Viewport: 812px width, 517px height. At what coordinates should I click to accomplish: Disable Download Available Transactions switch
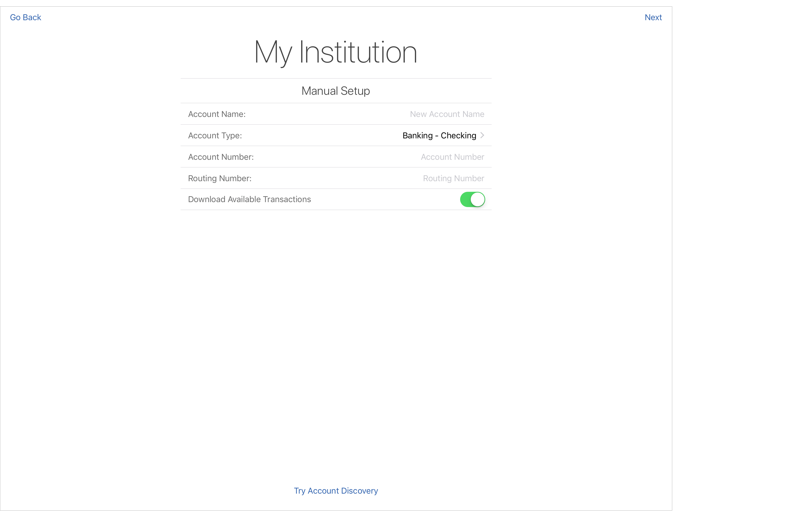tap(472, 199)
